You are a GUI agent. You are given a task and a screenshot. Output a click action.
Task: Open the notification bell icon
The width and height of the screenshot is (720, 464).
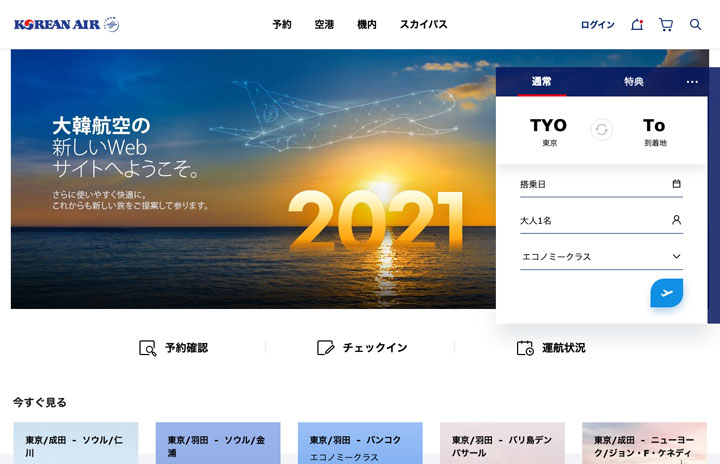637,24
